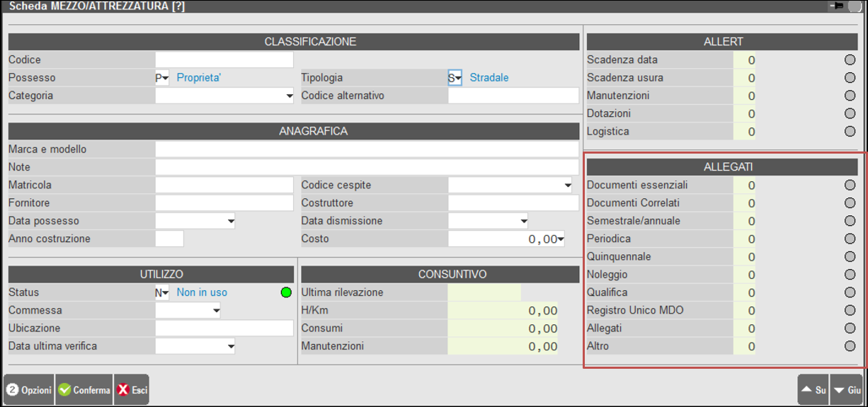Click the Opzioni button
Image resolution: width=868 pixels, height=407 pixels.
29,390
